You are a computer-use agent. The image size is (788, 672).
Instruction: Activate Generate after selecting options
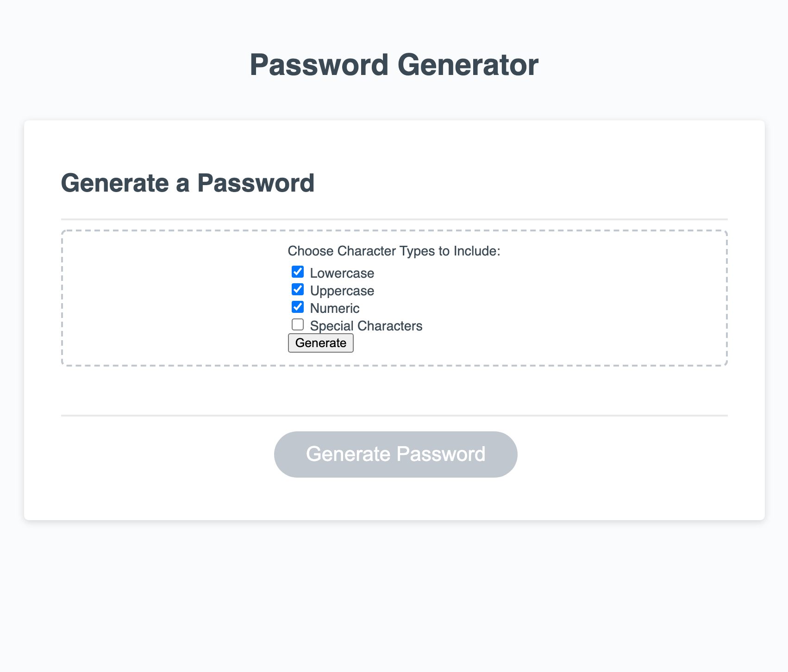[x=321, y=342]
